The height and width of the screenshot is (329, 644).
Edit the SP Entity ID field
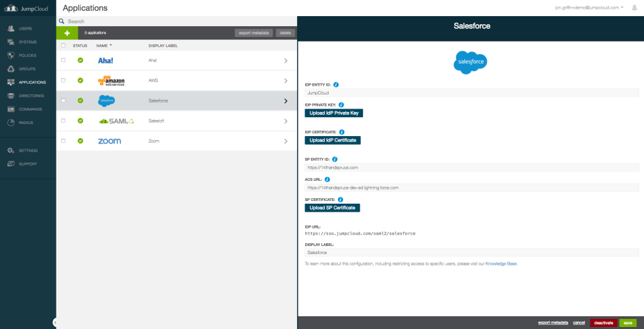(472, 168)
